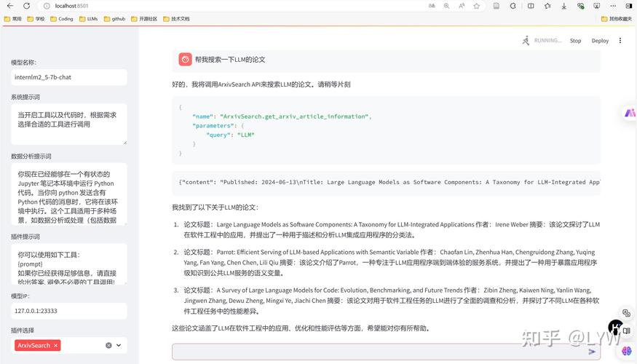This screenshot has width=637, height=364.
Task: Open the translate page icon
Action: coord(432,6)
